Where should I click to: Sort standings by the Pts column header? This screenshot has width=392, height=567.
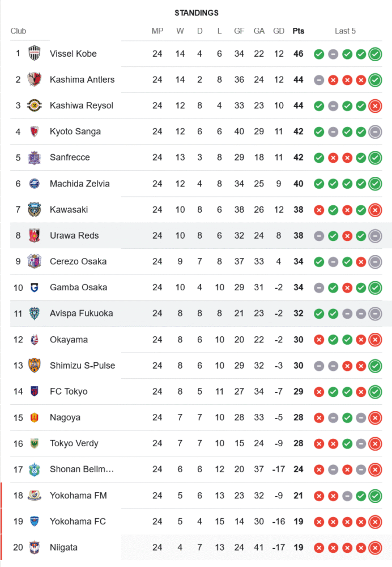pos(298,31)
